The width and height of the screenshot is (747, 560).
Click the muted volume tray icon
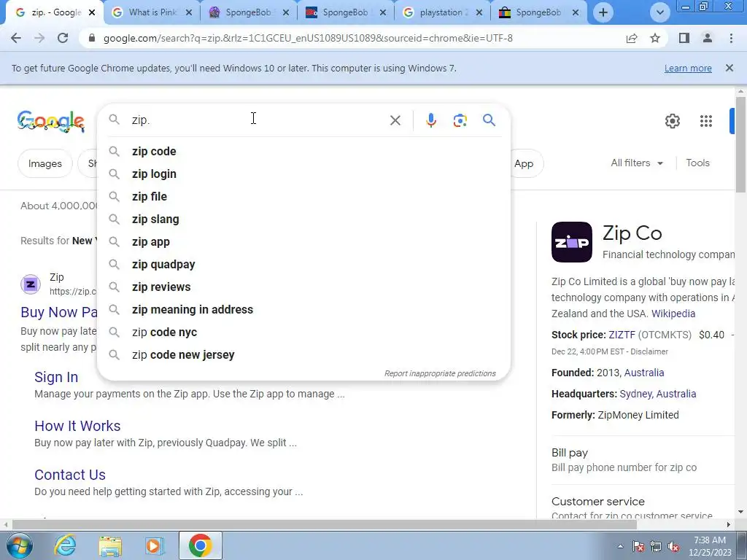pos(673,547)
